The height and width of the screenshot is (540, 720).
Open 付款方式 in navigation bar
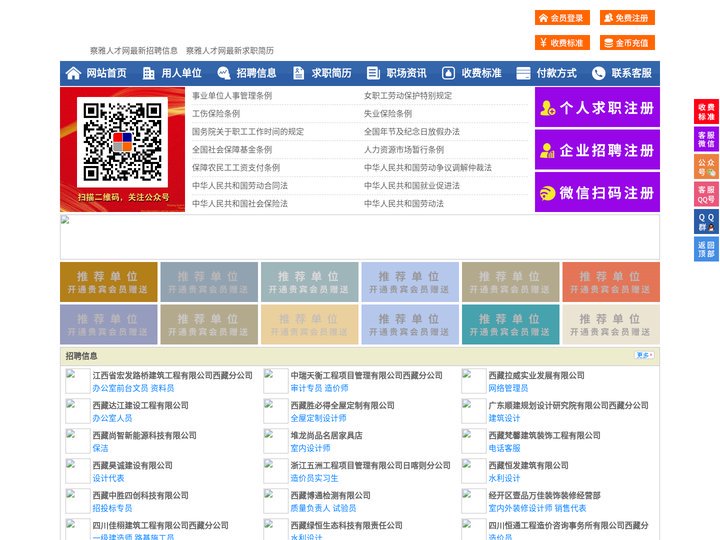click(x=557, y=73)
